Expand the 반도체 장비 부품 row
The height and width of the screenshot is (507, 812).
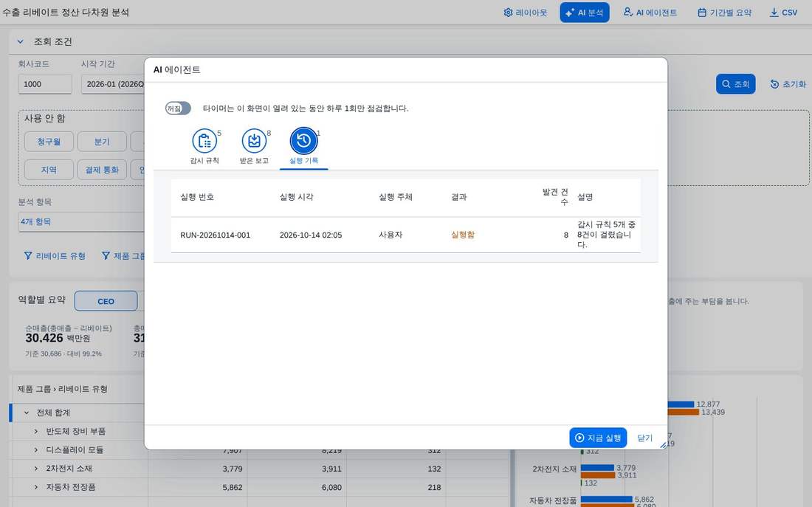pos(35,432)
